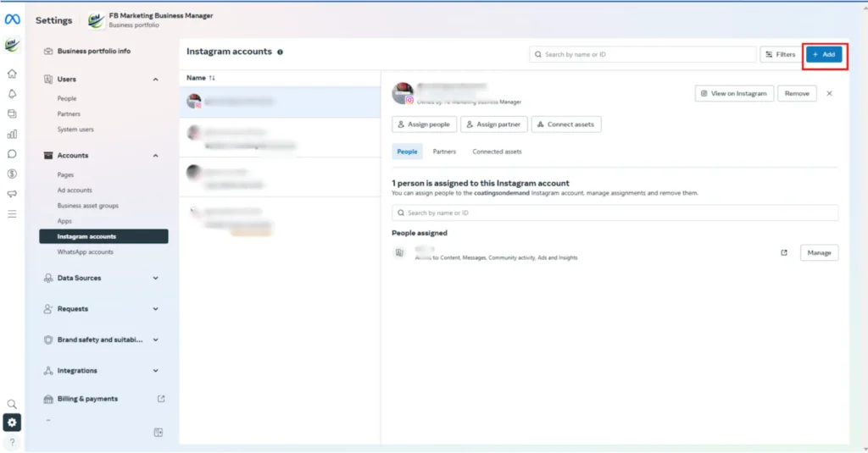Go to Ad accounts
This screenshot has width=868, height=453.
coord(75,191)
